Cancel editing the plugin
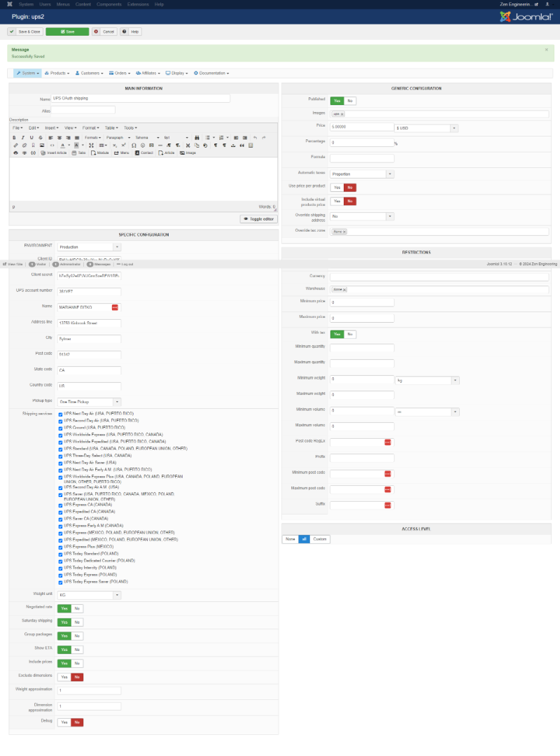560x756 pixels. click(105, 31)
